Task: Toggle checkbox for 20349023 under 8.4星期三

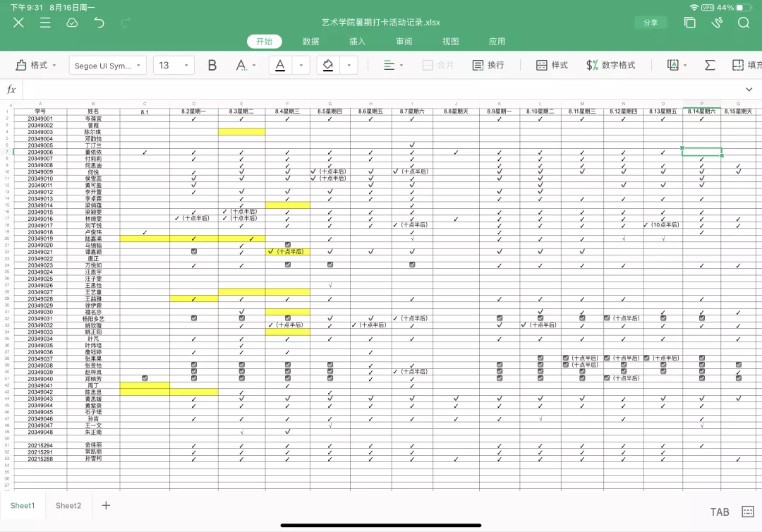Action: tap(287, 265)
